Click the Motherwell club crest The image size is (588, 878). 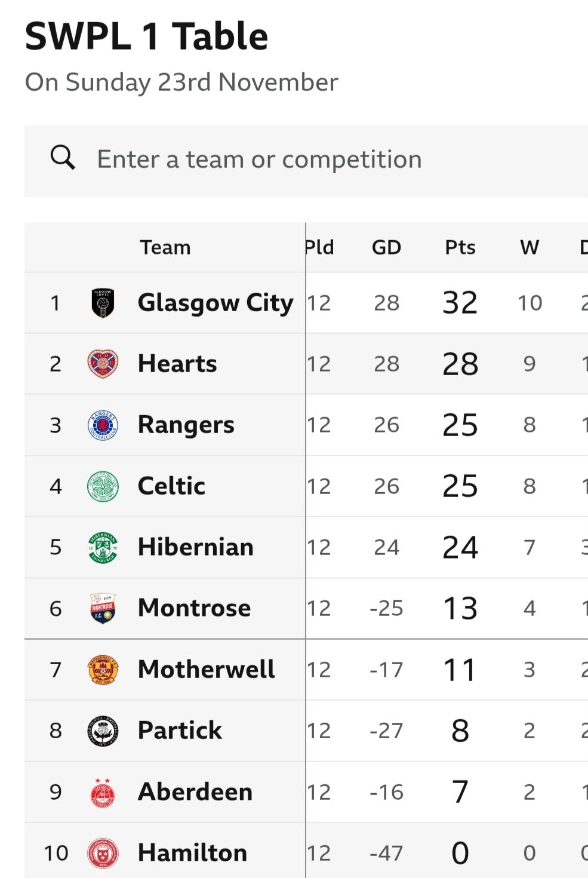tap(103, 670)
